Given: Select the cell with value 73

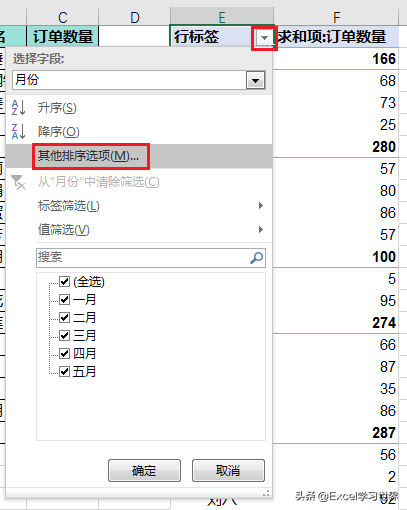Looking at the screenshot, I should tap(336, 103).
